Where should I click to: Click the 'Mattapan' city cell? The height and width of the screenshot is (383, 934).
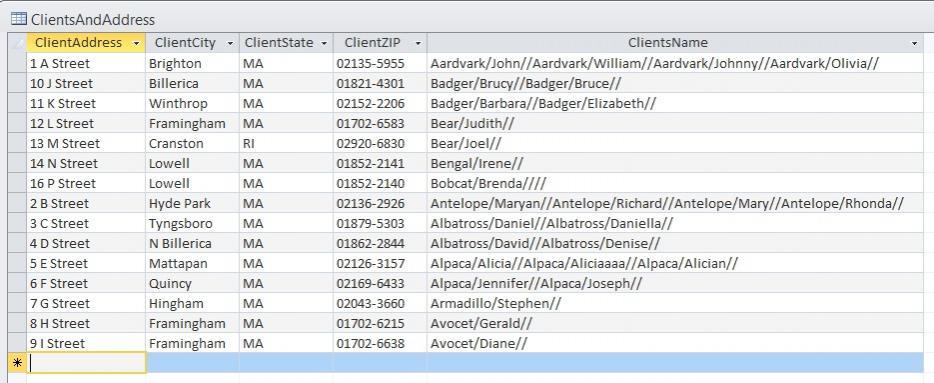tap(192, 263)
